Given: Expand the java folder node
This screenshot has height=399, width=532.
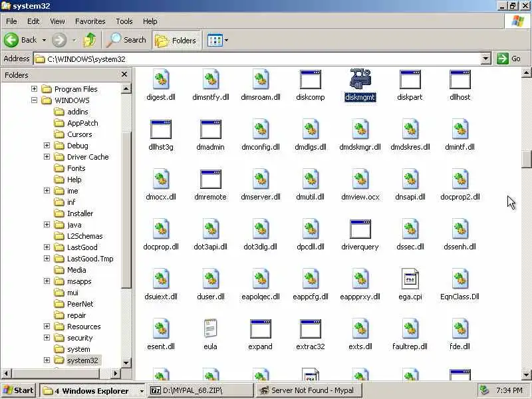Looking at the screenshot, I should (x=47, y=225).
